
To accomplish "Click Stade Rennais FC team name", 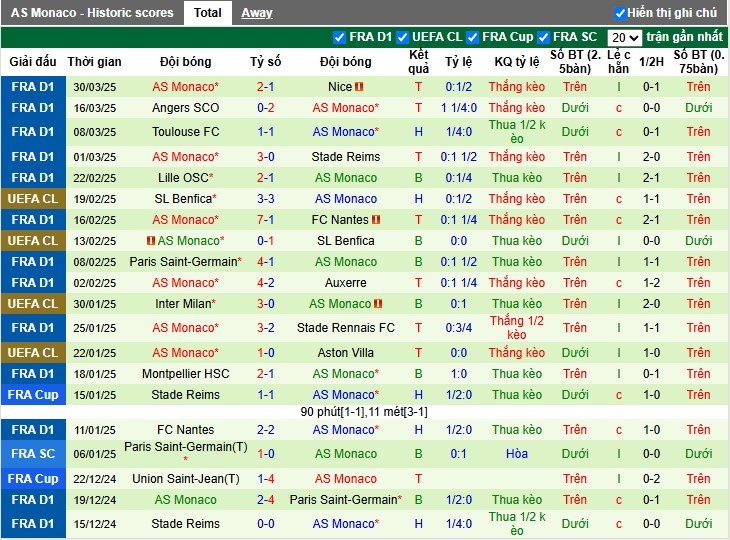I will click(x=345, y=328).
